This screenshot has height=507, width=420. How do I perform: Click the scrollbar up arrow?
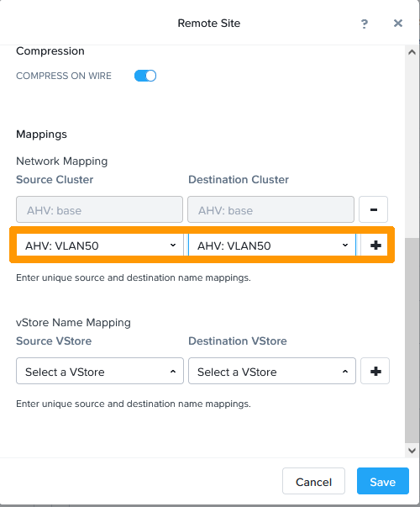tap(412, 52)
